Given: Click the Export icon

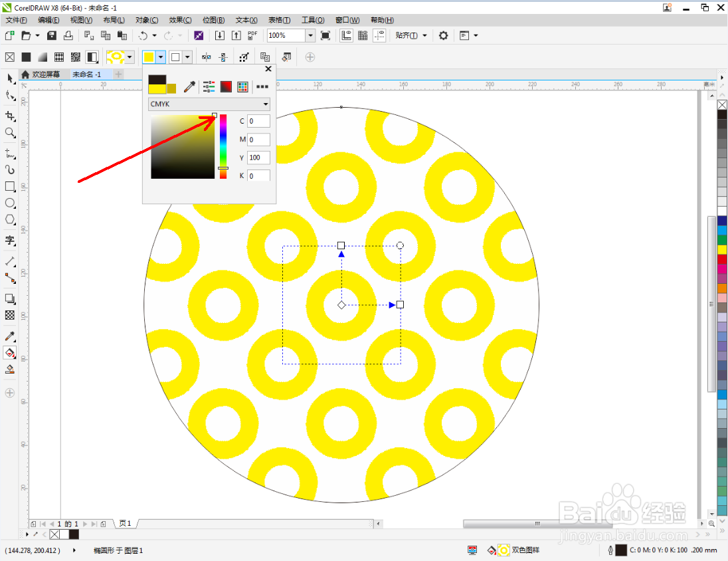Looking at the screenshot, I should pyautogui.click(x=236, y=35).
